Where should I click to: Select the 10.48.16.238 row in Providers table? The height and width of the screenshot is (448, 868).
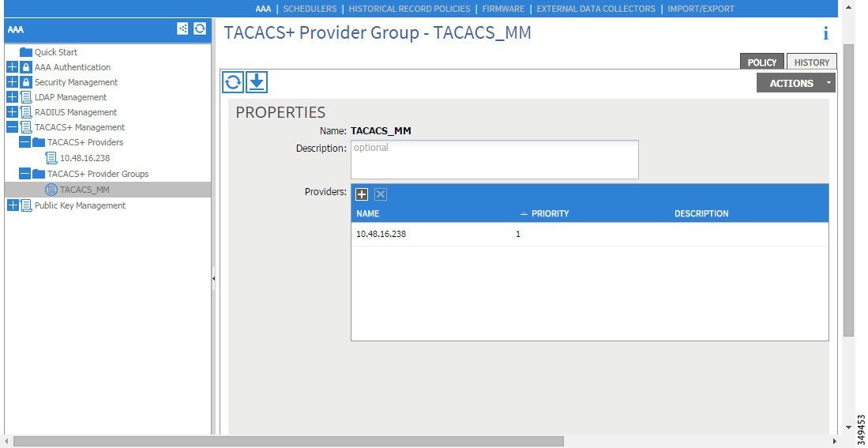[x=589, y=234]
